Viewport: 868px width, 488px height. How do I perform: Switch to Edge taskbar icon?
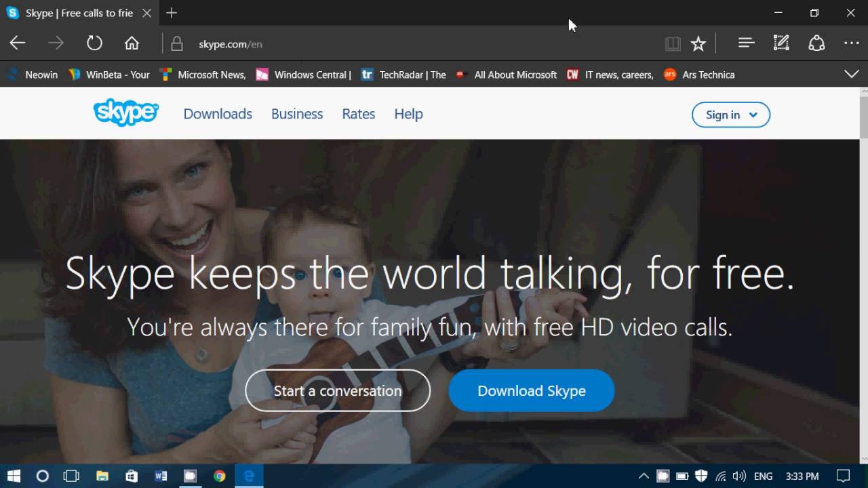tap(249, 476)
